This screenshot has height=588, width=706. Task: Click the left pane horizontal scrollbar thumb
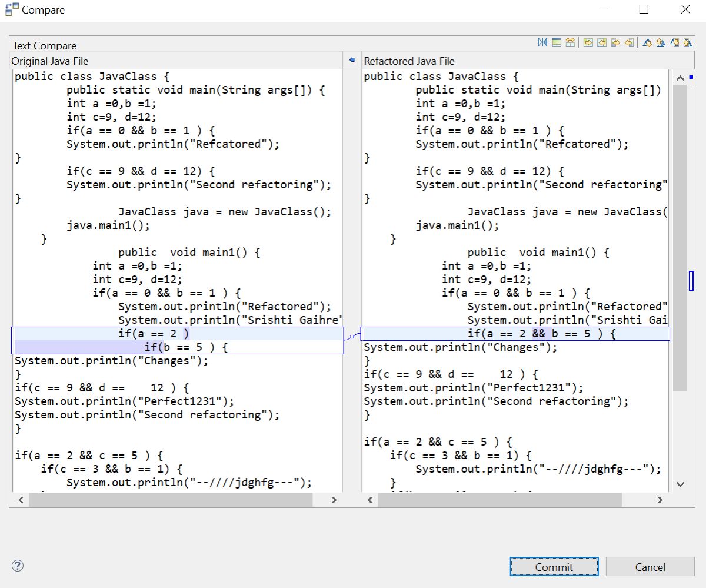(x=171, y=500)
